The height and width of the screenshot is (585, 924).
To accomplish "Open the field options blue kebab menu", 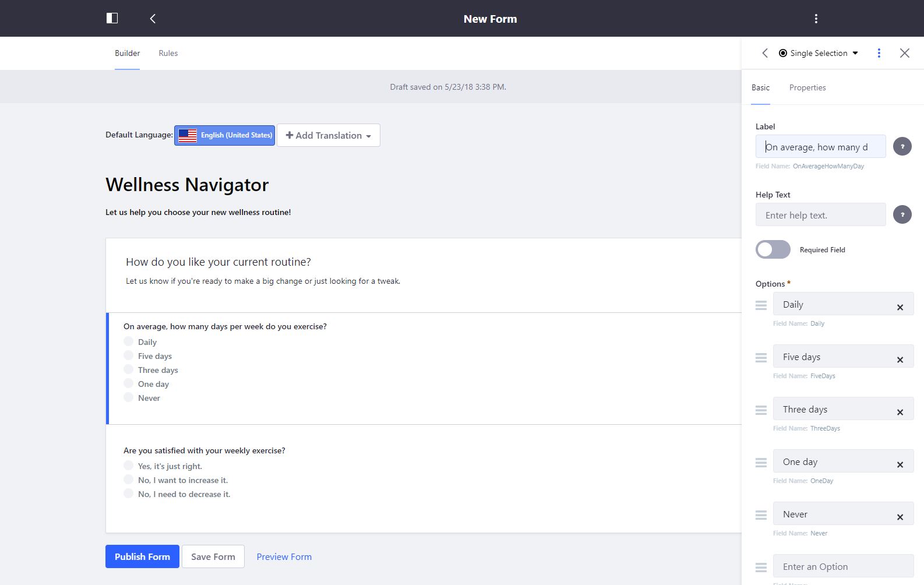I will [x=879, y=53].
